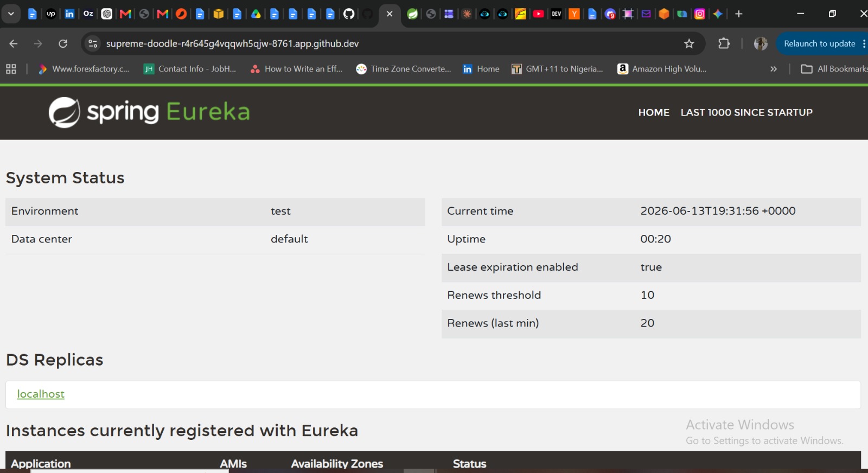The height and width of the screenshot is (473, 868).
Task: Switch to the purple envelope mail tab
Action: (x=646, y=14)
